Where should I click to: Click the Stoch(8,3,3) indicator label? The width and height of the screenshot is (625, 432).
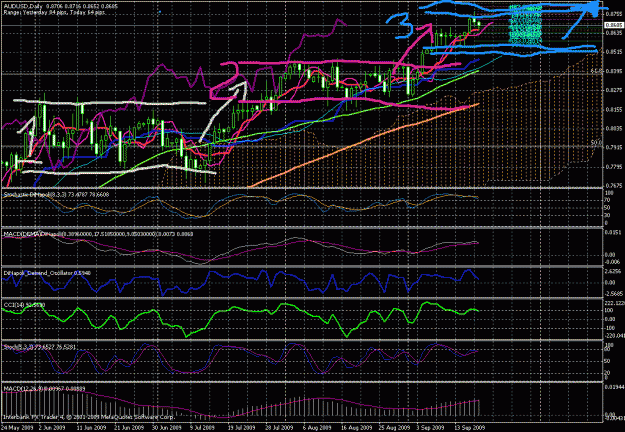click(39, 347)
